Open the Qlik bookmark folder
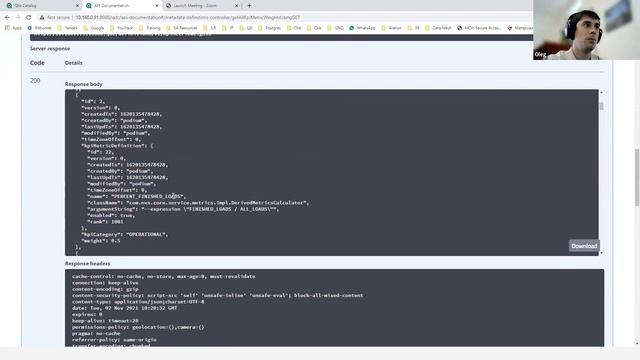This screenshot has width=640, height=360. click(313, 28)
